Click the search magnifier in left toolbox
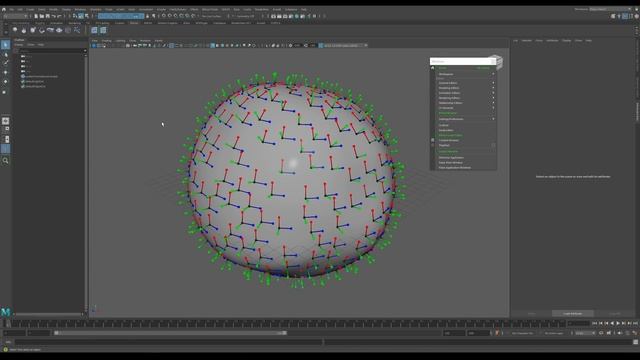 coord(5,161)
